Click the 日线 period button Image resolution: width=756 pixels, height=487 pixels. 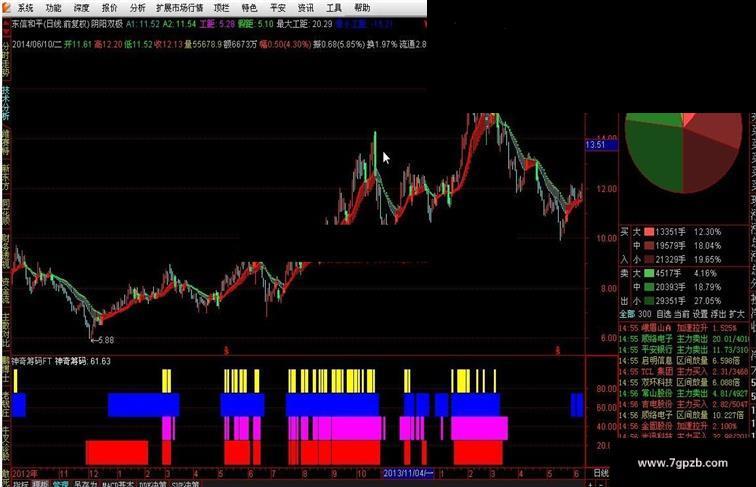(601, 473)
